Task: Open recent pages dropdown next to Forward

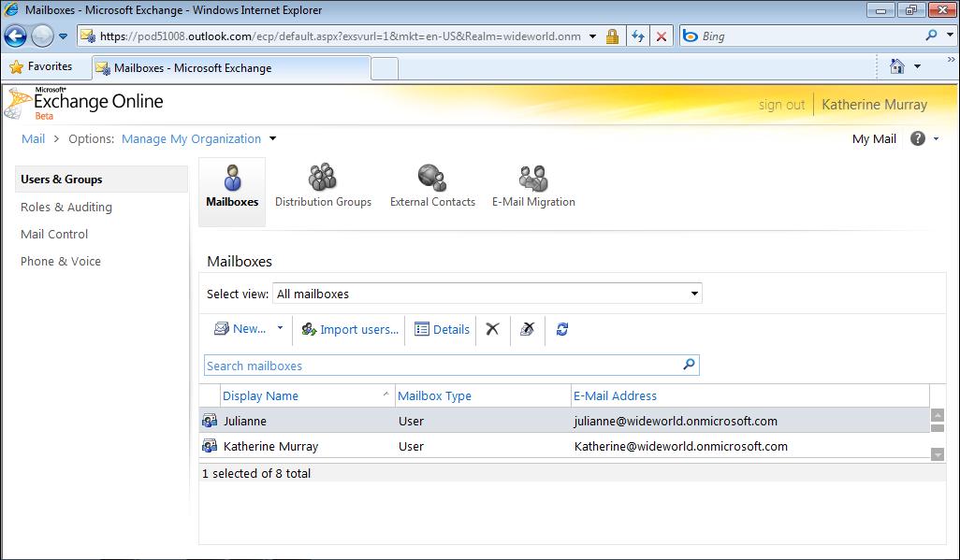Action: coord(63,36)
